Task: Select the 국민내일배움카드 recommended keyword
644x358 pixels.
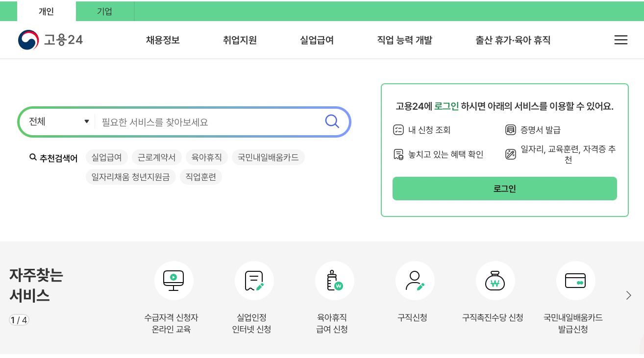Action: [268, 157]
